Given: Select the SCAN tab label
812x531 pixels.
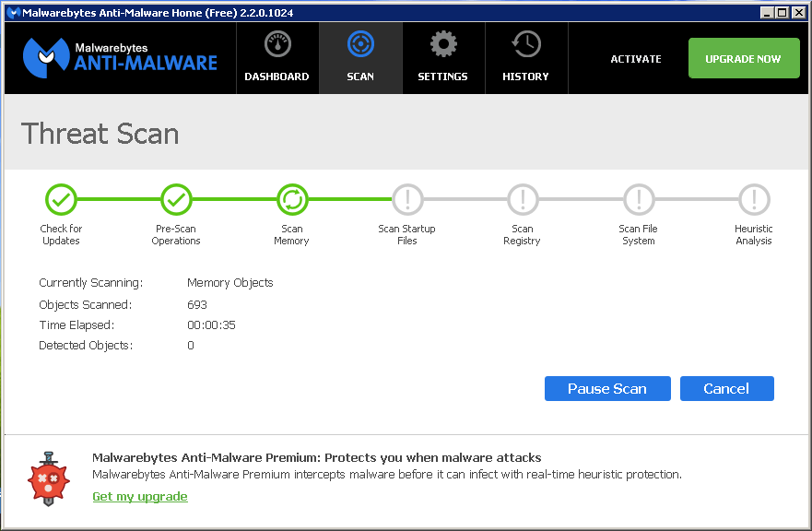Looking at the screenshot, I should pos(360,77).
